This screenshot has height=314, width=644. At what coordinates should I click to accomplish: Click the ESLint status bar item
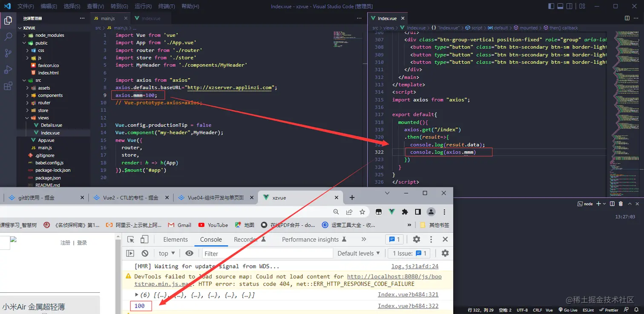coord(588,310)
